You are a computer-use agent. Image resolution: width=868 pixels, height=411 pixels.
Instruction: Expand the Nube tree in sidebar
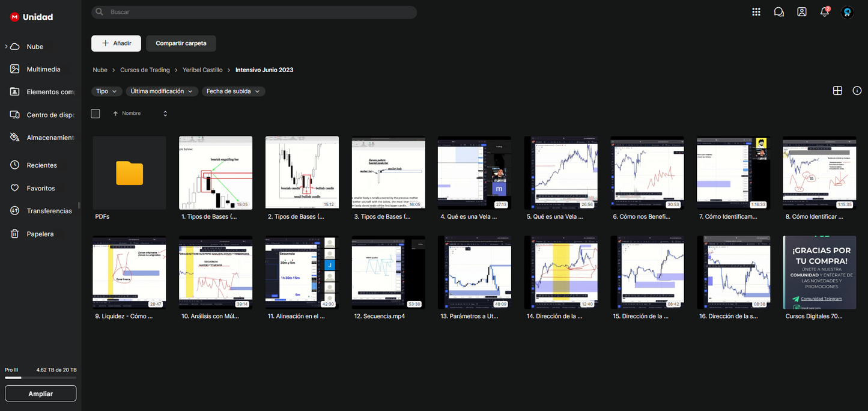coord(6,46)
